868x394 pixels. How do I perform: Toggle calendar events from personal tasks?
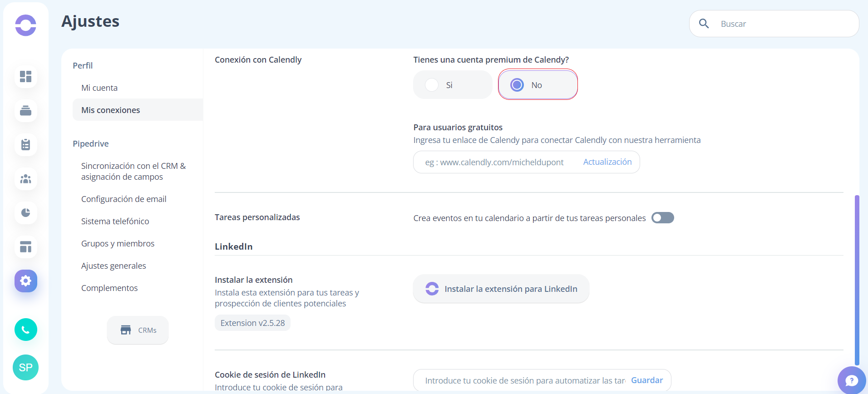[663, 218]
